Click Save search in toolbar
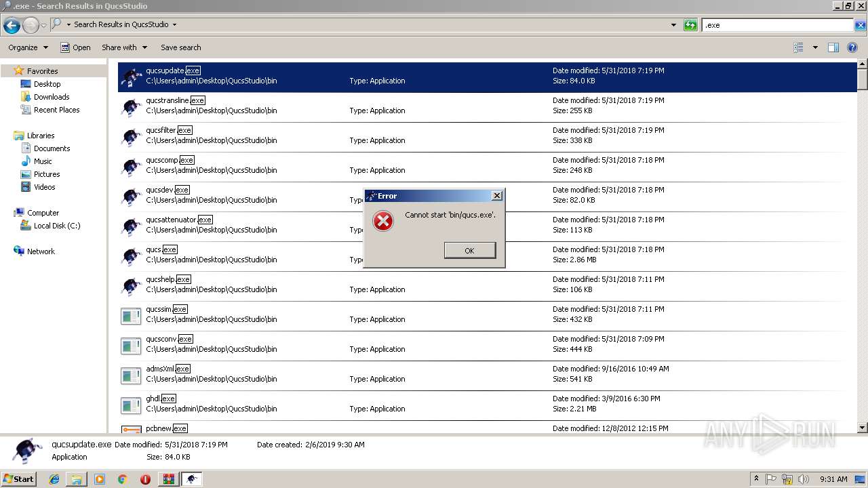The width and height of the screenshot is (868, 488). [x=180, y=47]
